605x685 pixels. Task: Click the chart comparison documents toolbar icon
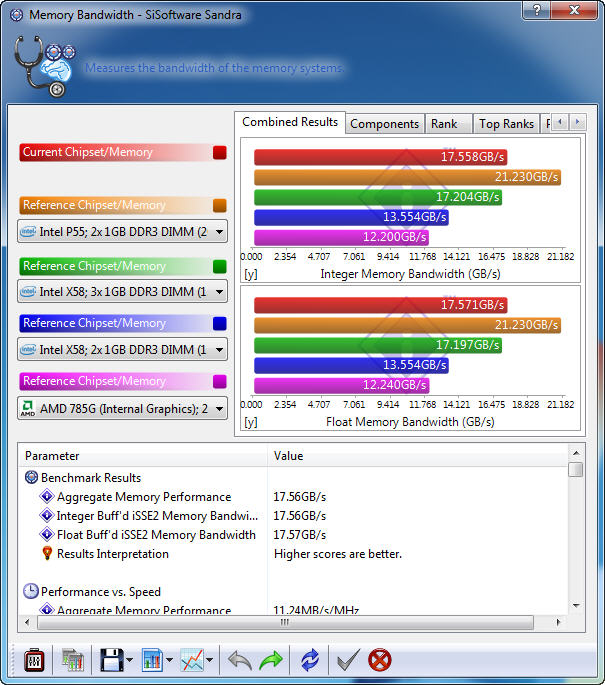coord(73,660)
